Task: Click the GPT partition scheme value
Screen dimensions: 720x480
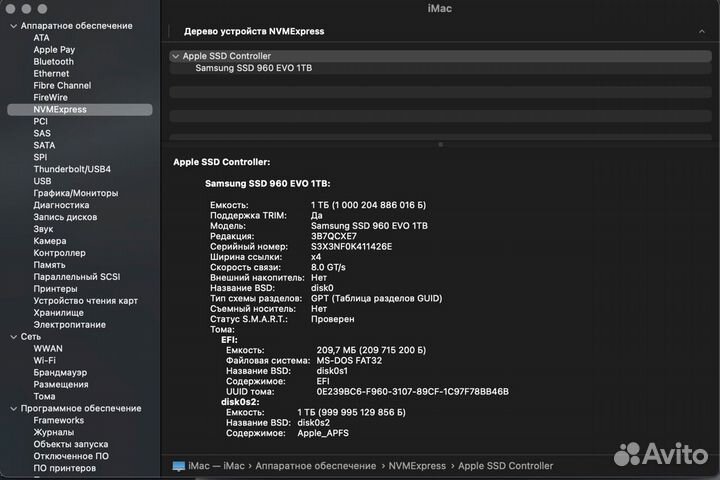Action: (377, 299)
